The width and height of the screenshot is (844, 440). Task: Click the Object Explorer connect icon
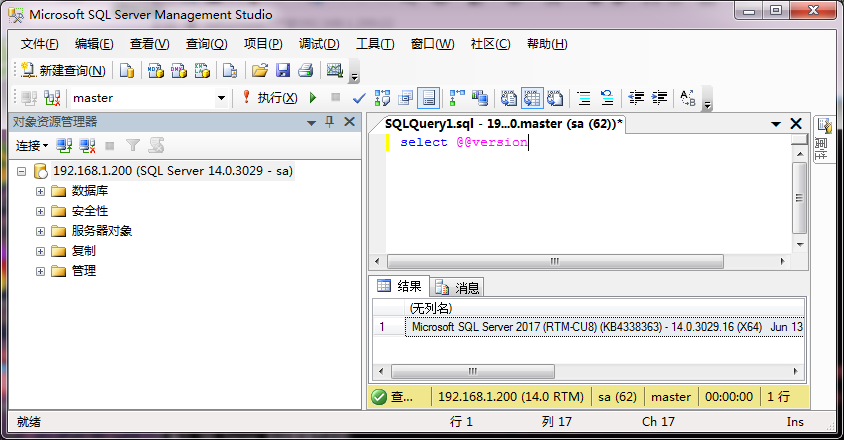(65, 145)
